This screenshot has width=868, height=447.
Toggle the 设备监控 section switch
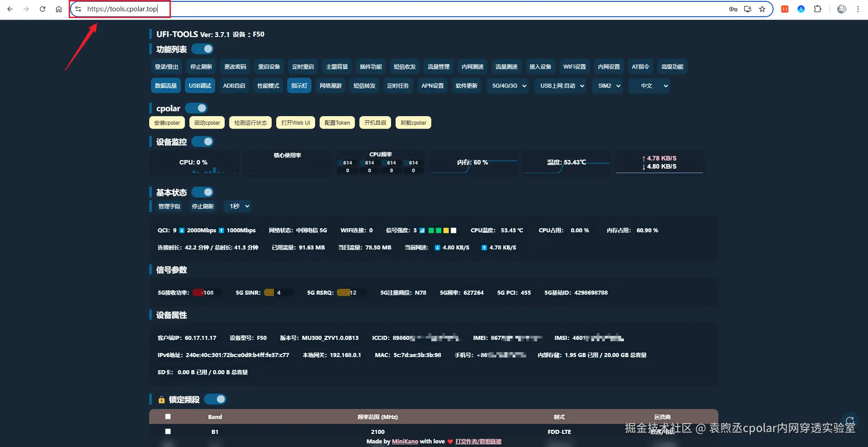coord(203,141)
